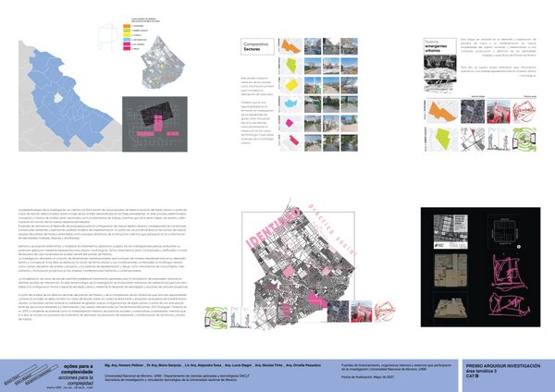Click the orange sector shape thumbnail in comparison grid
This screenshot has height=392, width=555.
point(291,46)
